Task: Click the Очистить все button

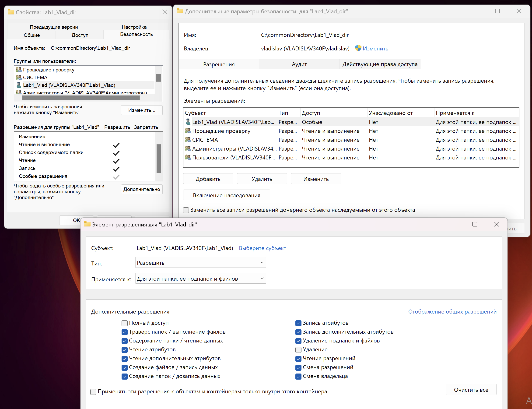Action: [471, 390]
